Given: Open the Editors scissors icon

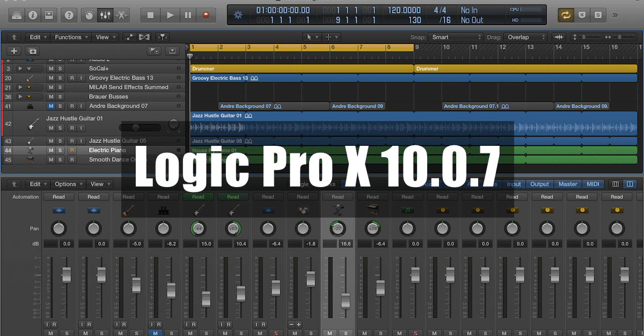Looking at the screenshot, I should point(121,15).
